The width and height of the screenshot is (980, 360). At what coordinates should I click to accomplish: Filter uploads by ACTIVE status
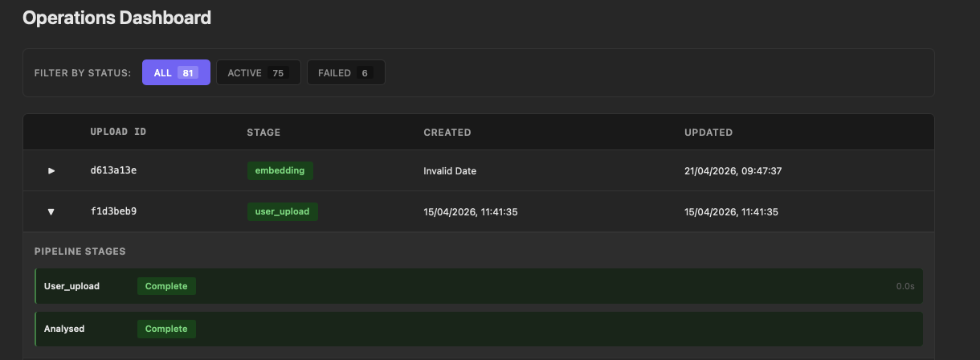pos(258,72)
